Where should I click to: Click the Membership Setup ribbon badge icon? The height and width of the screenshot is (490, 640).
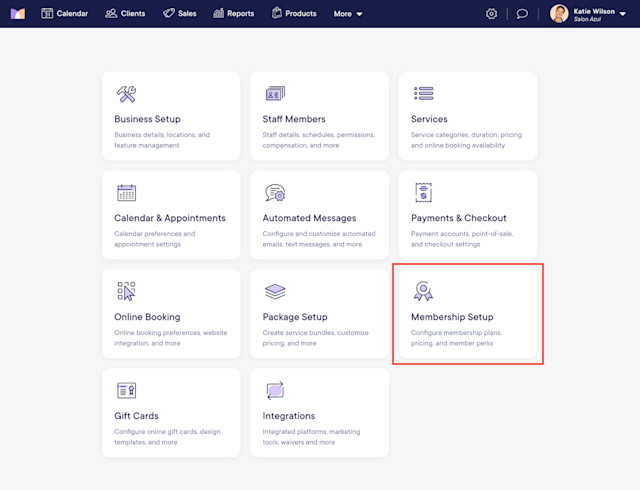423,291
